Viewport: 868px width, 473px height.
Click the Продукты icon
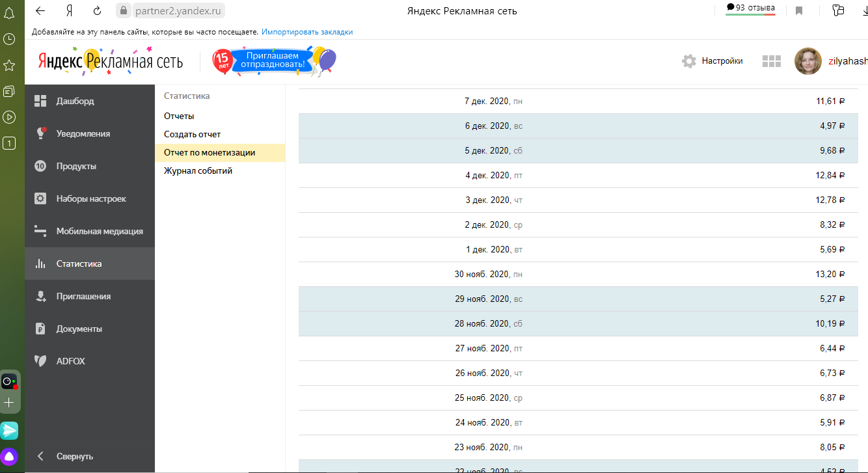(x=40, y=166)
